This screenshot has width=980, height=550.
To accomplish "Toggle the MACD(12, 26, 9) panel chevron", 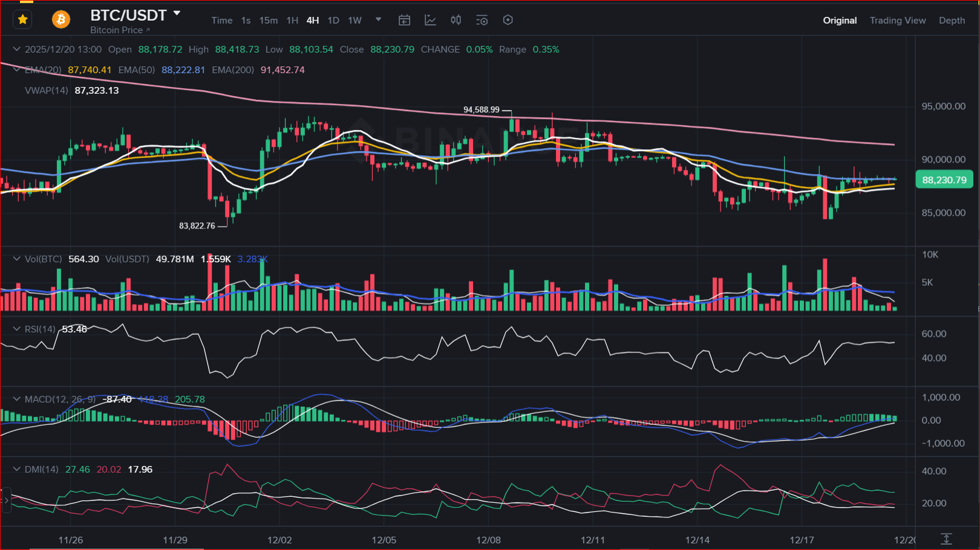I will [x=16, y=399].
